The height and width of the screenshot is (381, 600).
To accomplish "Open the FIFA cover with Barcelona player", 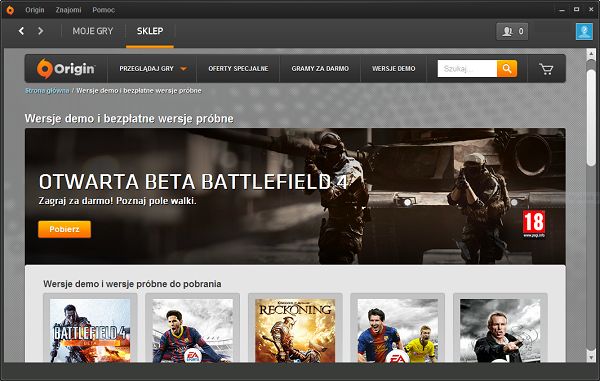I will 192,331.
